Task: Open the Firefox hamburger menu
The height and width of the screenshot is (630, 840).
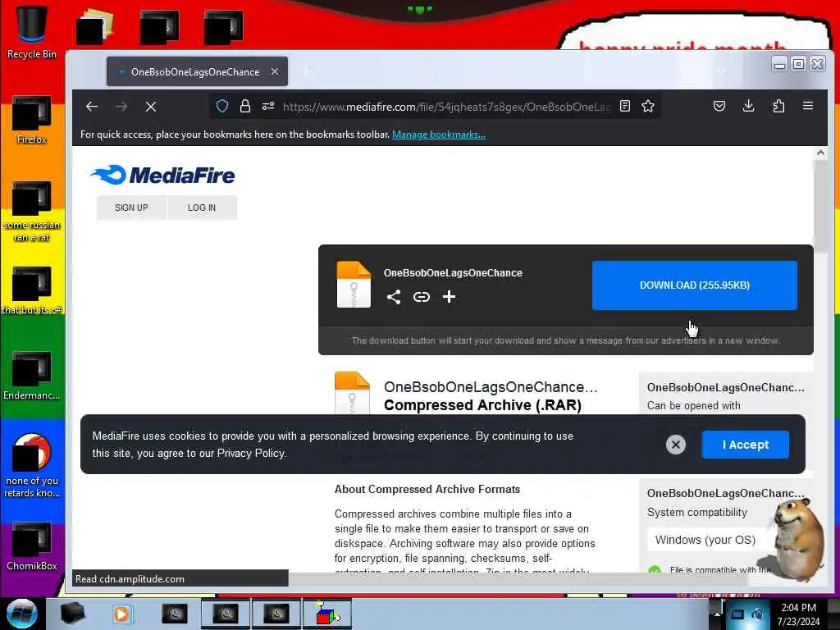Action: click(x=808, y=106)
